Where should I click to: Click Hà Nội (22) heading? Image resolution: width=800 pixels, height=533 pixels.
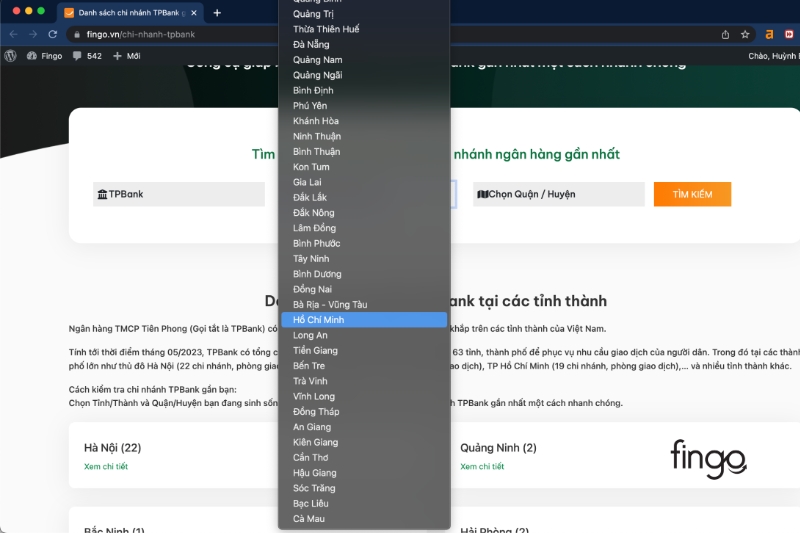[113, 448]
